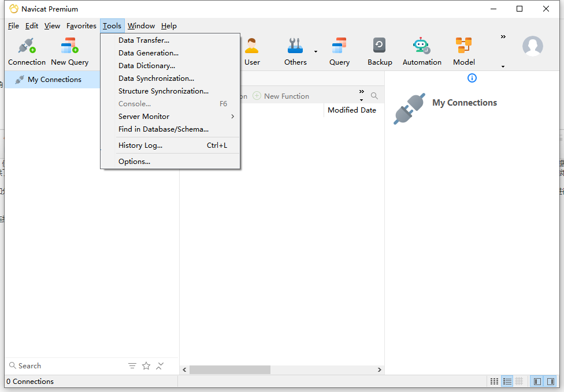Open History Log from Tools menu

point(170,145)
